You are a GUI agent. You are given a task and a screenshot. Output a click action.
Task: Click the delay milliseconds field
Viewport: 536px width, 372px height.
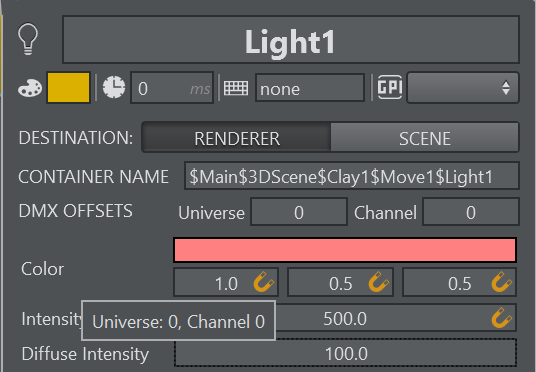click(172, 88)
